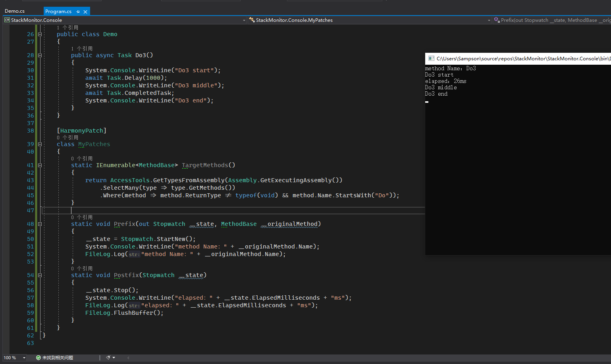Collapse TargetMethods with its fold marker
Image resolution: width=611 pixels, height=364 pixels.
click(x=40, y=165)
